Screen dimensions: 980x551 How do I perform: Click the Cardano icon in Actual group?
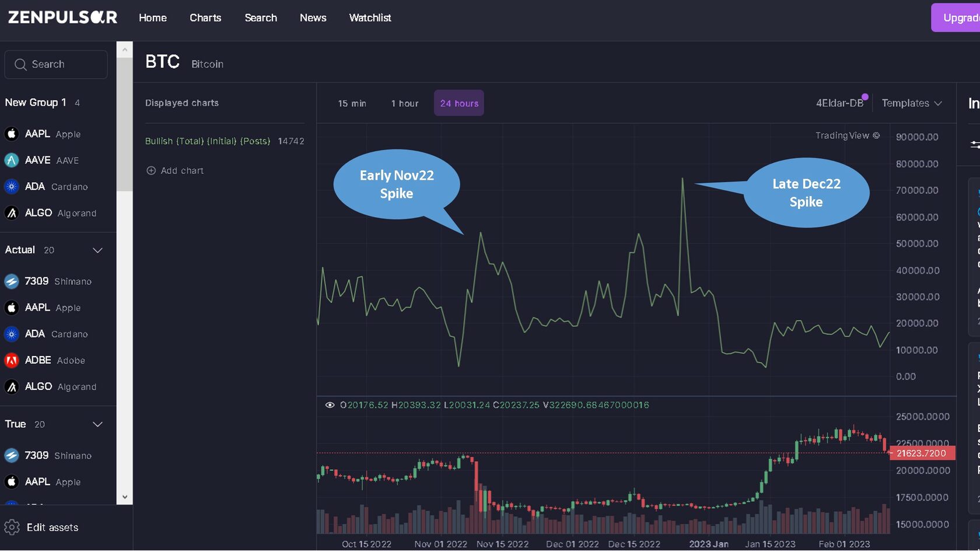[12, 334]
